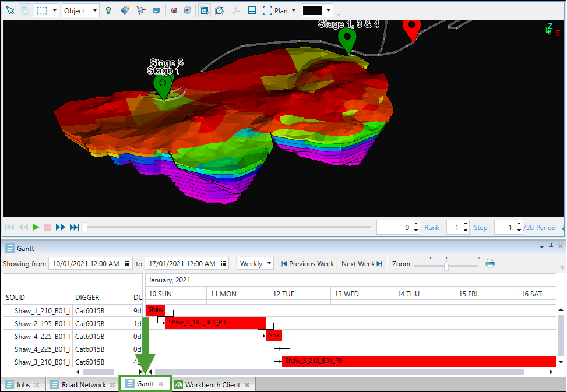Click the zoom extents bracket icon
The image size is (567, 392).
[267, 10]
